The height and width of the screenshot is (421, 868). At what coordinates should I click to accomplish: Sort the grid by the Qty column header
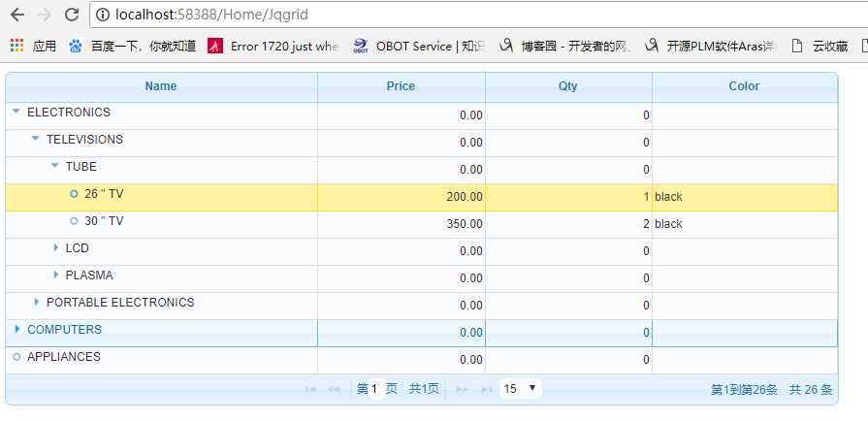568,86
